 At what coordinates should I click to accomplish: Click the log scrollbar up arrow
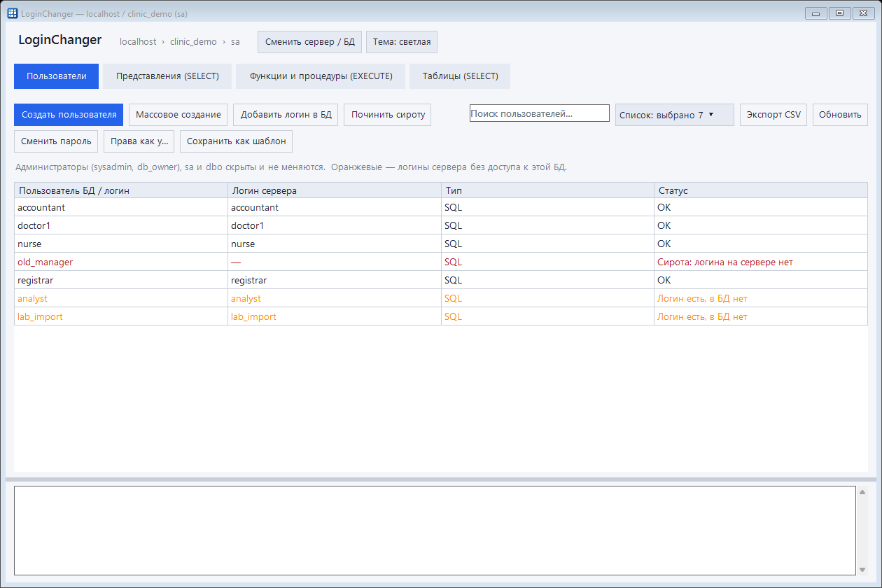point(862,492)
